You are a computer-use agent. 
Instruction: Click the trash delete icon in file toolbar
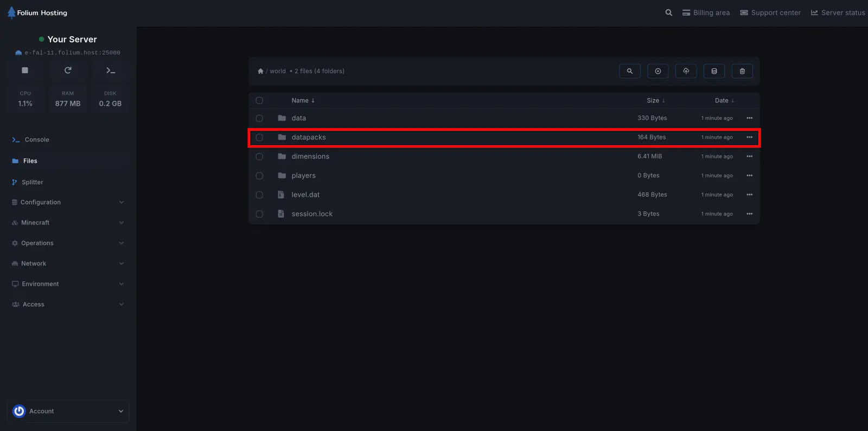[x=742, y=71]
